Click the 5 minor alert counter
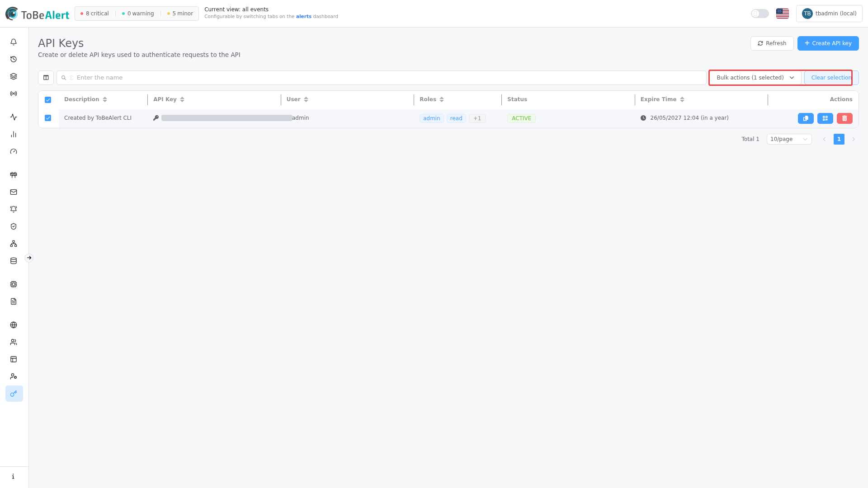 point(180,14)
